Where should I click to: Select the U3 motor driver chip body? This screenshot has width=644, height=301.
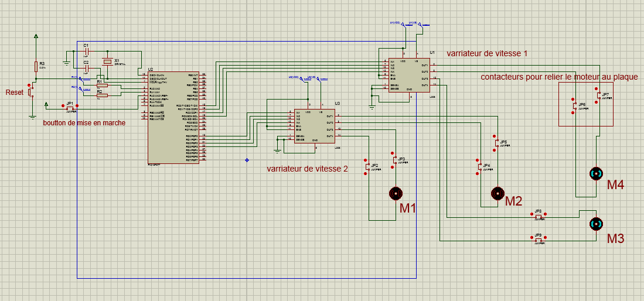point(314,126)
